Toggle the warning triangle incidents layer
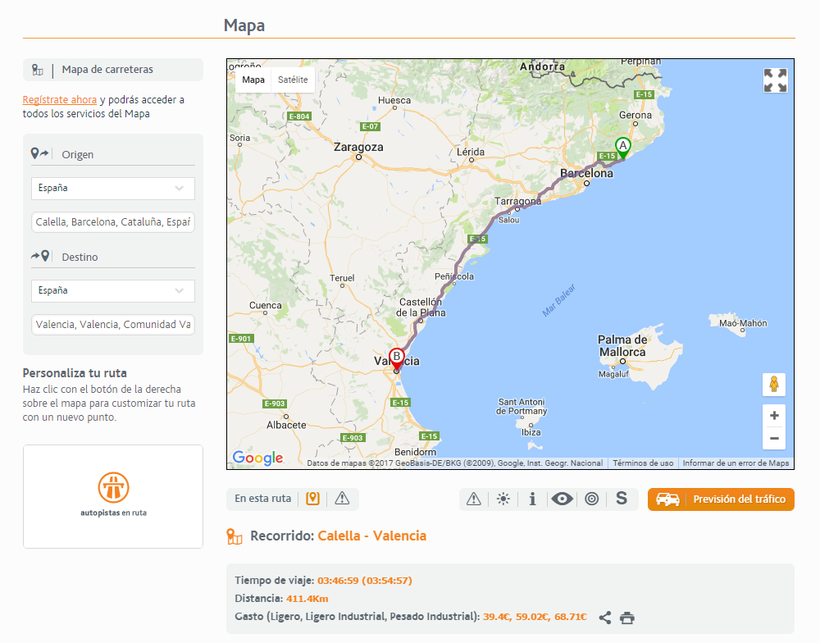Screen dimensions: 820x643 point(474,499)
